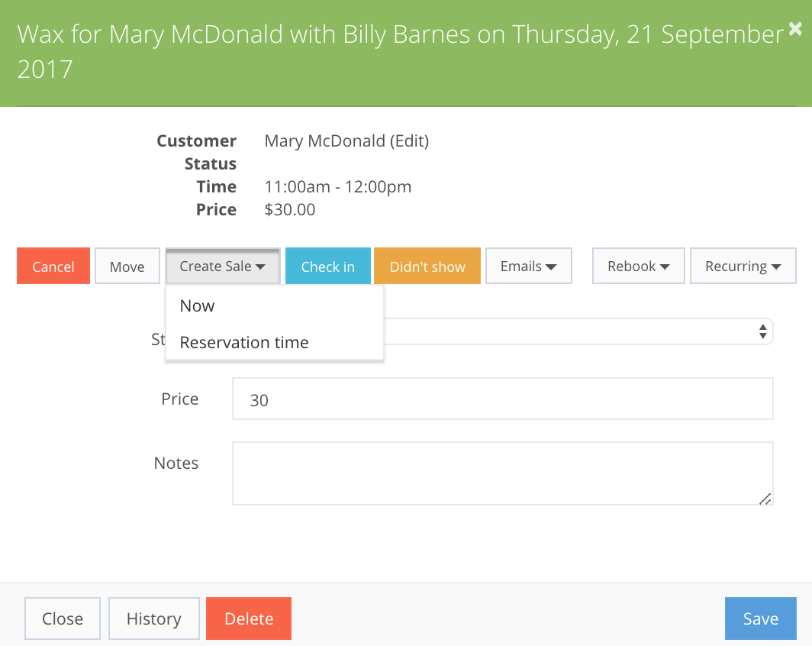Viewport: 812px width, 646px height.
Task: Click the Move button
Action: 127,266
